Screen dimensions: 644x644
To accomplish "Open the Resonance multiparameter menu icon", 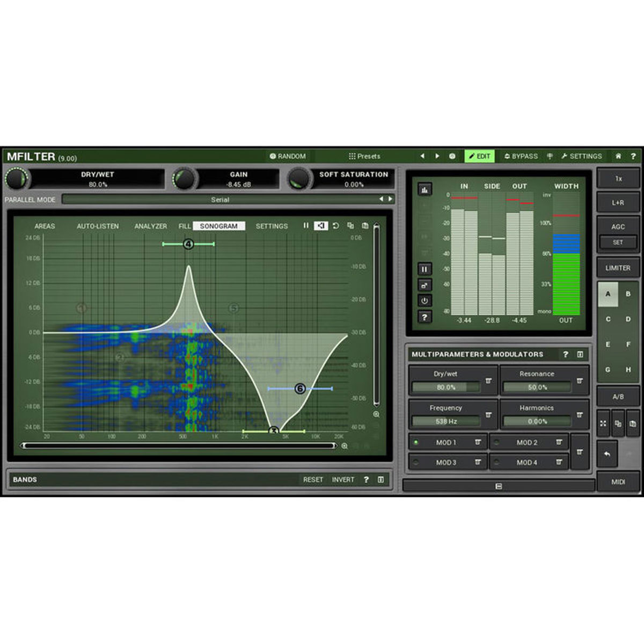I will point(580,381).
